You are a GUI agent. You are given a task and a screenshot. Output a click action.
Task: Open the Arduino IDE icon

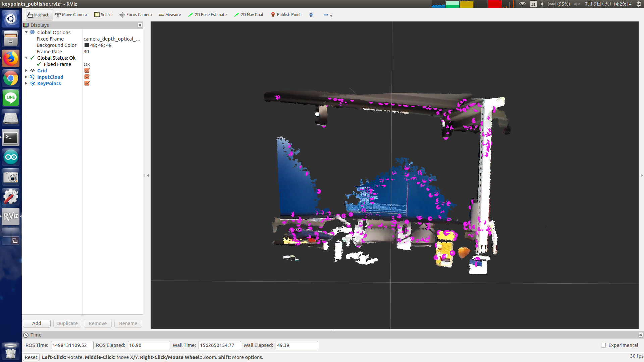point(11,157)
